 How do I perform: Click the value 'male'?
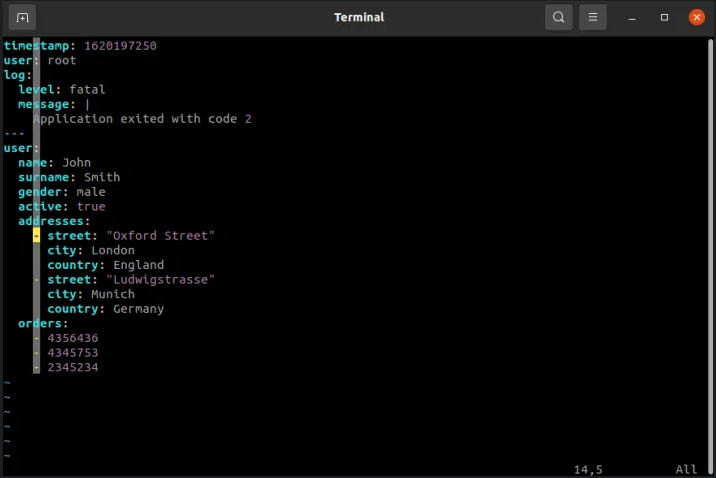point(91,192)
